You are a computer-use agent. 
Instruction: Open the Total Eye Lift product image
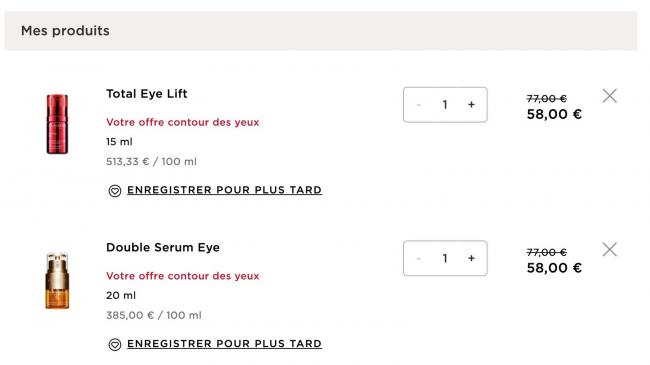57,124
